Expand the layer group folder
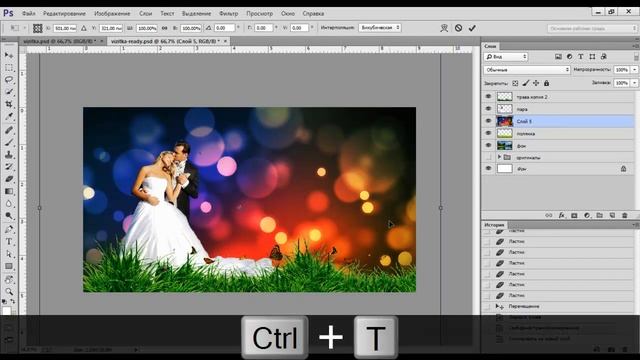The width and height of the screenshot is (640, 360). pyautogui.click(x=499, y=157)
